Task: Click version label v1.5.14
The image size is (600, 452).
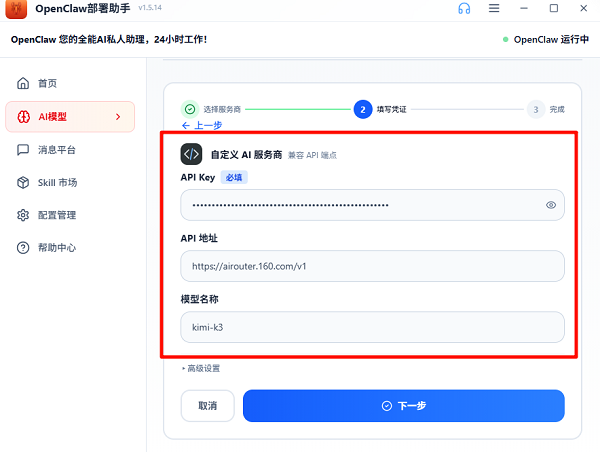Action: pos(150,8)
